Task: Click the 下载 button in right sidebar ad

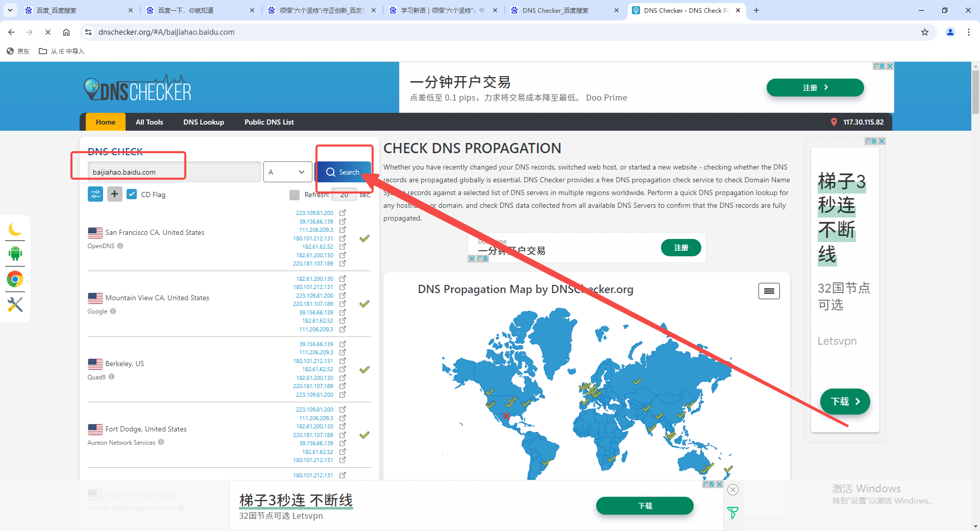Action: coord(845,401)
